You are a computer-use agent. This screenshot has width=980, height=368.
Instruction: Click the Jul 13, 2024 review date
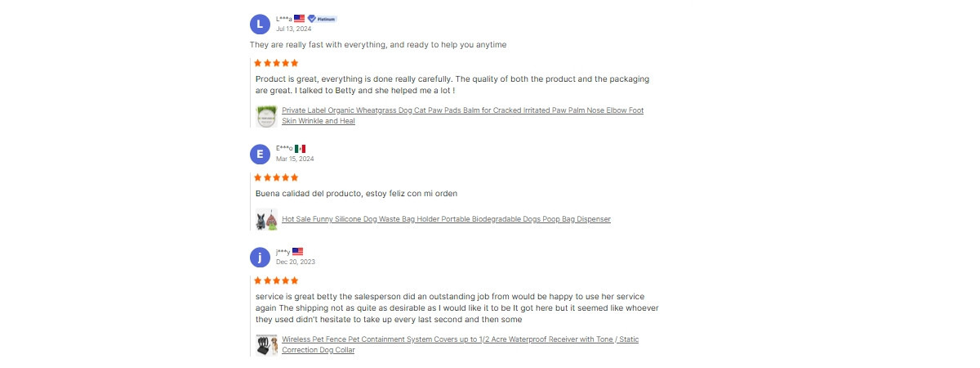pos(293,29)
